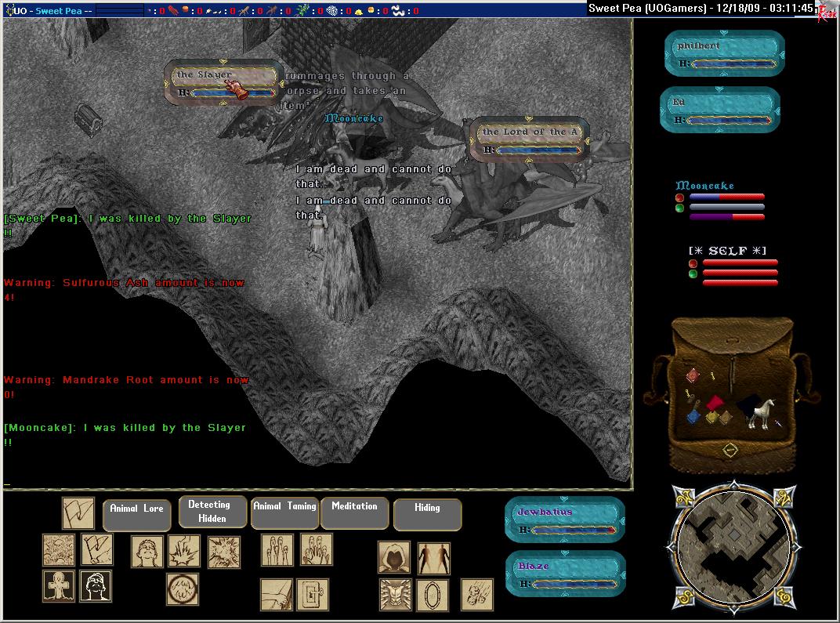Image resolution: width=840 pixels, height=623 pixels.
Task: Click the cross and figure resurrection icon
Action: [x=59, y=586]
